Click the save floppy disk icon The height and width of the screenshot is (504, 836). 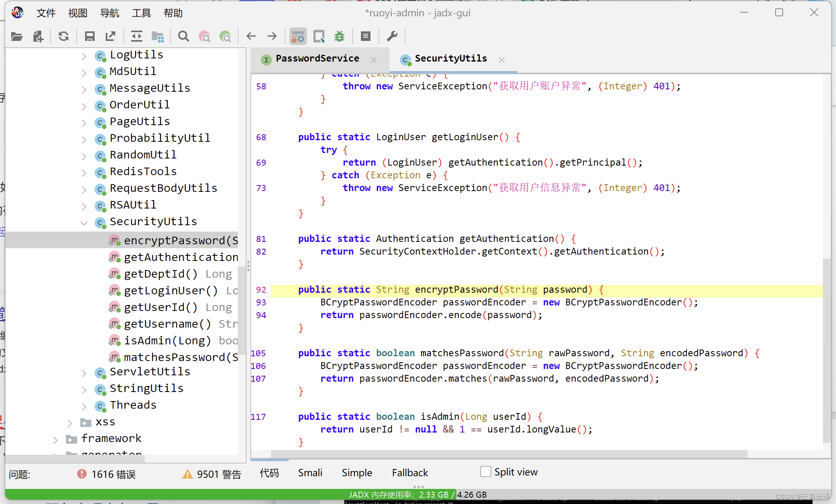coord(90,37)
